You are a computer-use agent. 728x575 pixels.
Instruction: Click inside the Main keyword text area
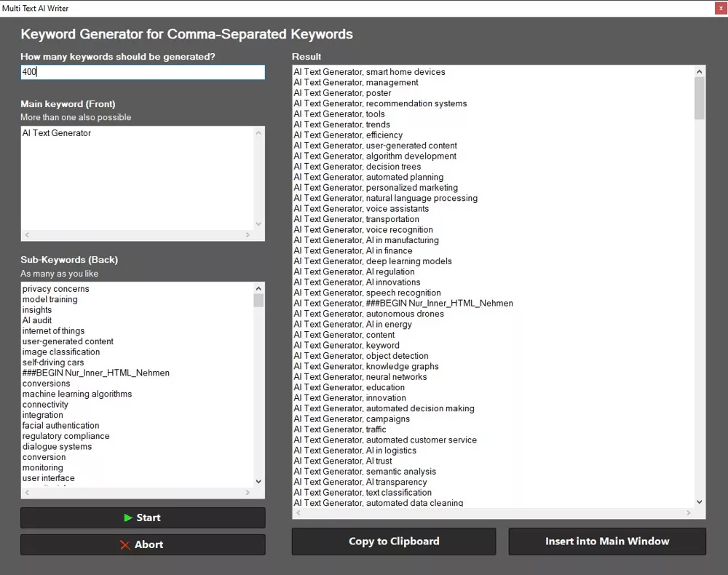(138, 178)
